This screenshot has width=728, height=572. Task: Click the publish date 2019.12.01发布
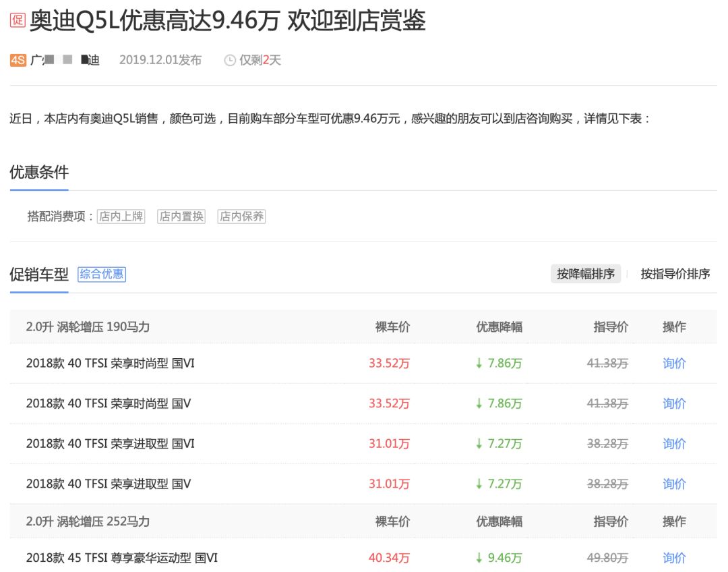tap(160, 60)
